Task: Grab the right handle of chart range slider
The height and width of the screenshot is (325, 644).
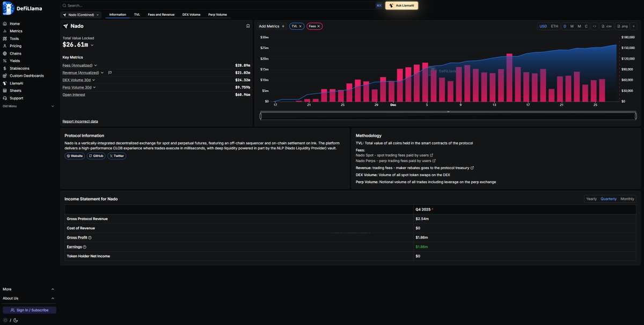Action: 635,116
